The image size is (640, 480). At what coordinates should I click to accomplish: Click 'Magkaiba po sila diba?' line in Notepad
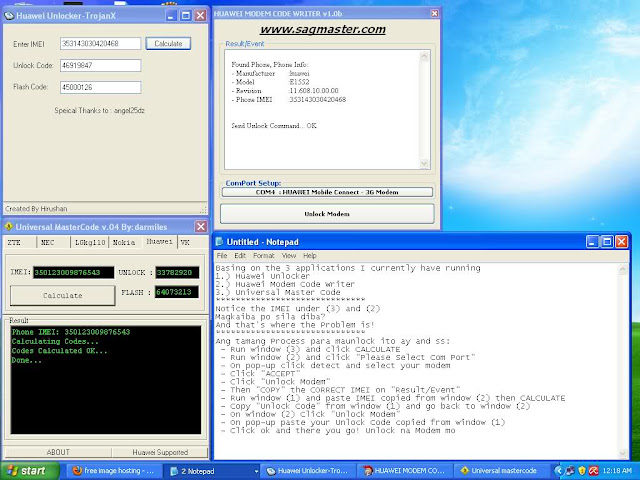[x=270, y=317]
